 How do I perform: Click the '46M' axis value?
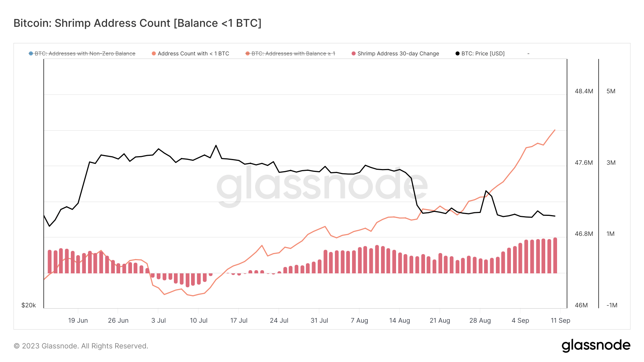581,305
